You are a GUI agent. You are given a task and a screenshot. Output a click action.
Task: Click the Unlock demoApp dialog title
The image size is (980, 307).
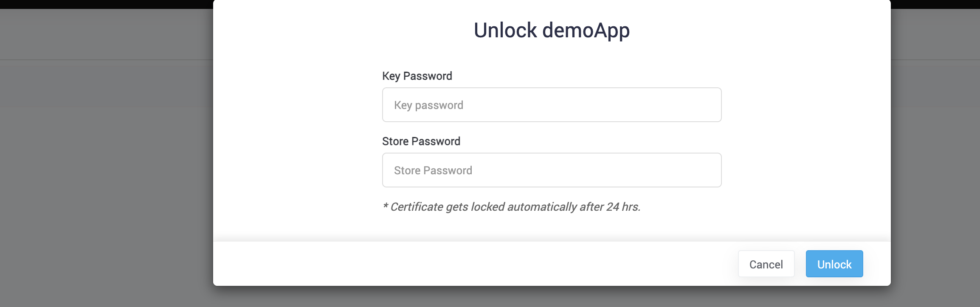click(552, 31)
